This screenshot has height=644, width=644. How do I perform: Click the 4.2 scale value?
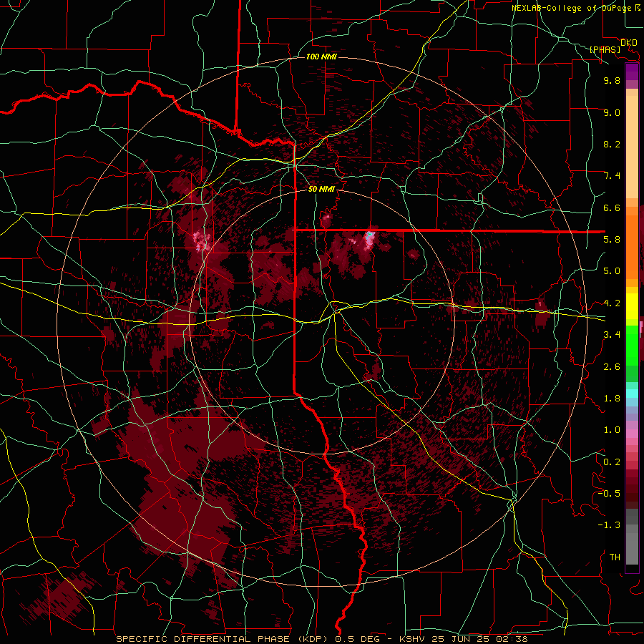[x=612, y=303]
